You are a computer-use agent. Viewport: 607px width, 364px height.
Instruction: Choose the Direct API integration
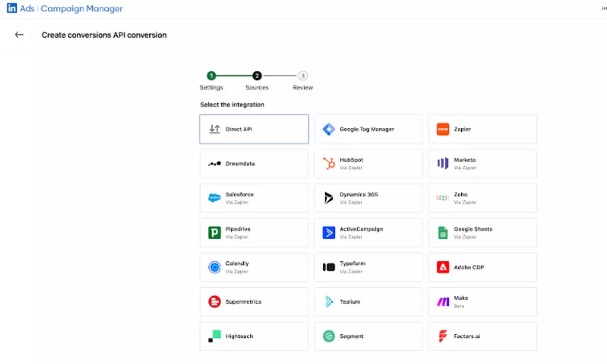tap(254, 129)
